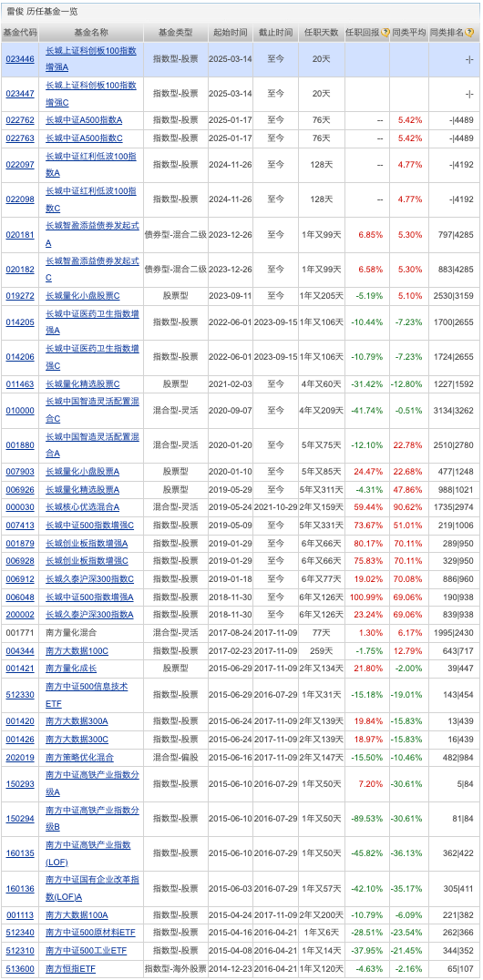Click the 5年又331天 tenure cell
Viewport: 483px width, 980px height.
click(x=322, y=525)
